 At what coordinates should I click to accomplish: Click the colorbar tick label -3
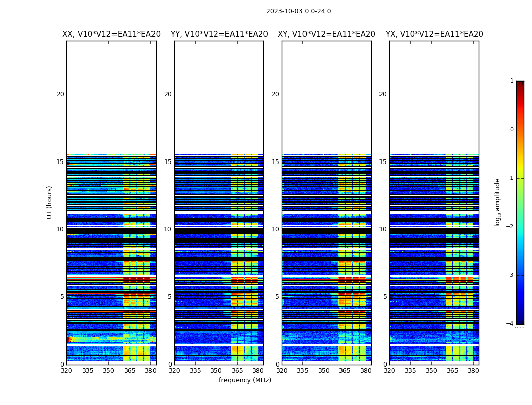(x=510, y=275)
